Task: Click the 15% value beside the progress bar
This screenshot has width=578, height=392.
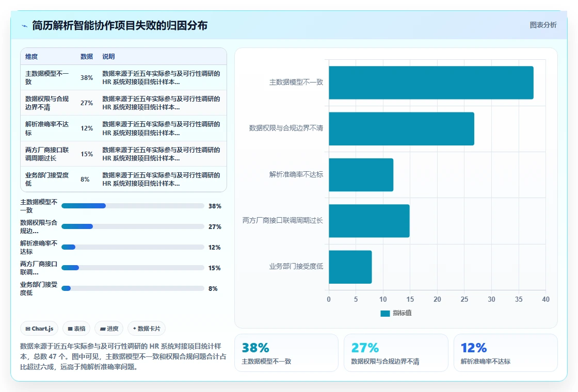Action: point(215,268)
